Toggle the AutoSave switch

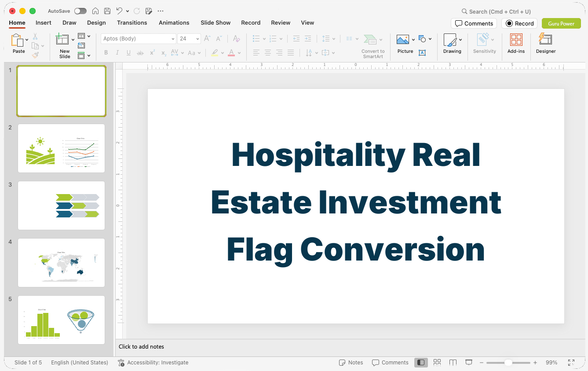tap(80, 11)
